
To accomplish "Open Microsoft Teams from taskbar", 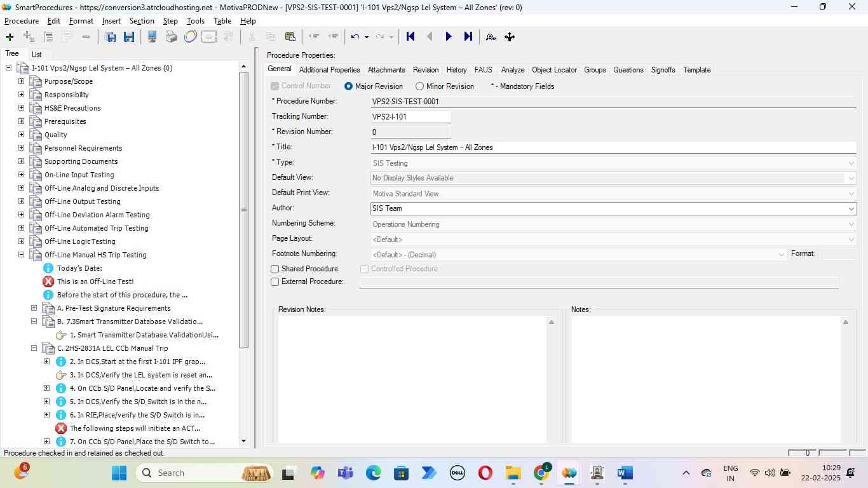I will click(x=345, y=473).
